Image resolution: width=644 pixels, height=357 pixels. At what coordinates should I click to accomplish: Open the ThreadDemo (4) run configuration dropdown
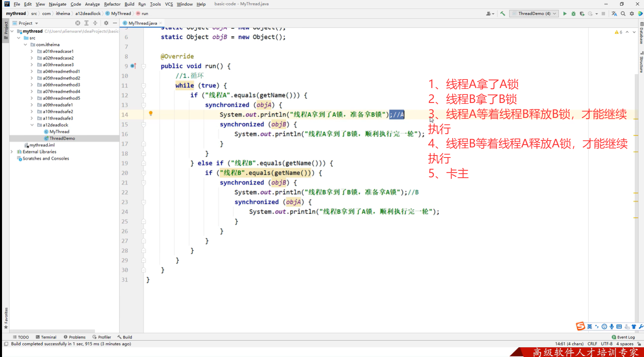coord(534,14)
